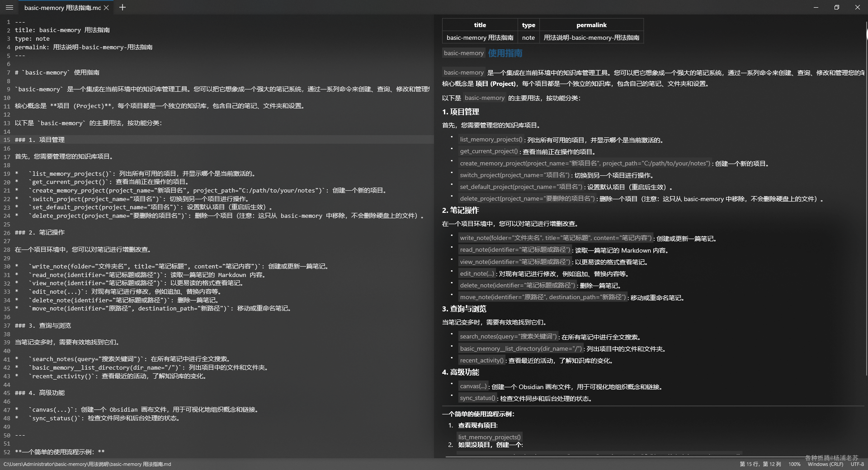868x470 pixels.
Task: Click the search_notes line in editor
Action: coord(123,359)
